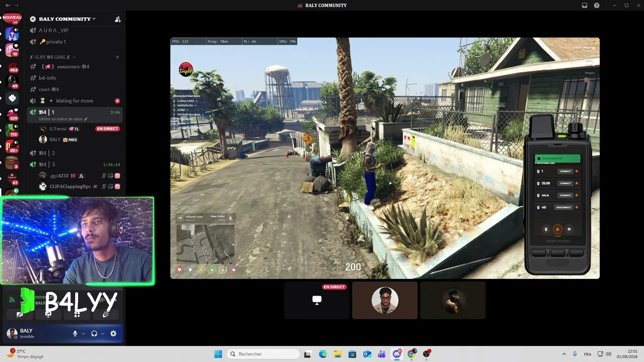Connect to radio channel 25.08
Viewport: 644px width, 362px height.
566,184
